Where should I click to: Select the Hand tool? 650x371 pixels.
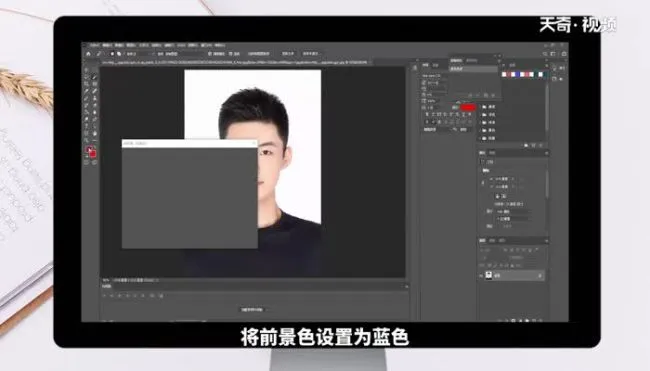(95, 133)
